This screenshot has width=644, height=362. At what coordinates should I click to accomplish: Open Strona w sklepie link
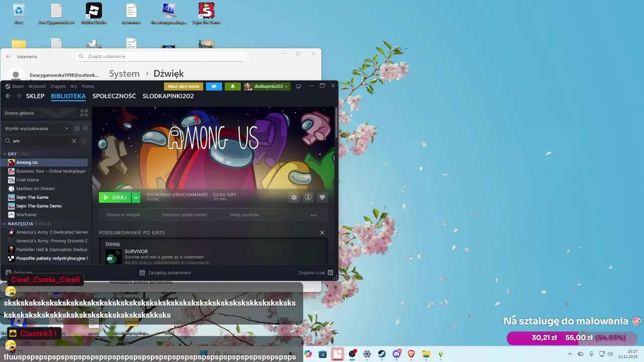[123, 215]
